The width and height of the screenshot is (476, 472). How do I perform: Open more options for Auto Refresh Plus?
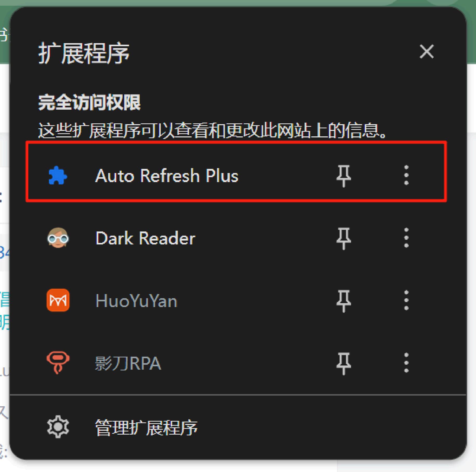pos(406,175)
